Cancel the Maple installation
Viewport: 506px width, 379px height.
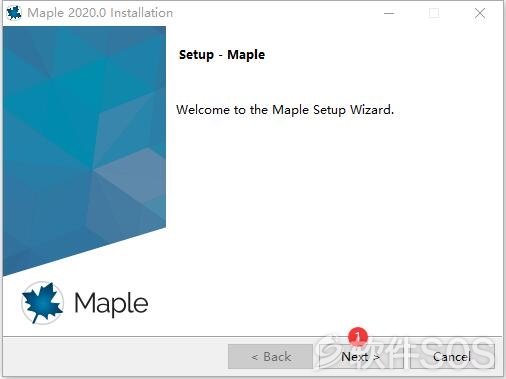coord(452,357)
